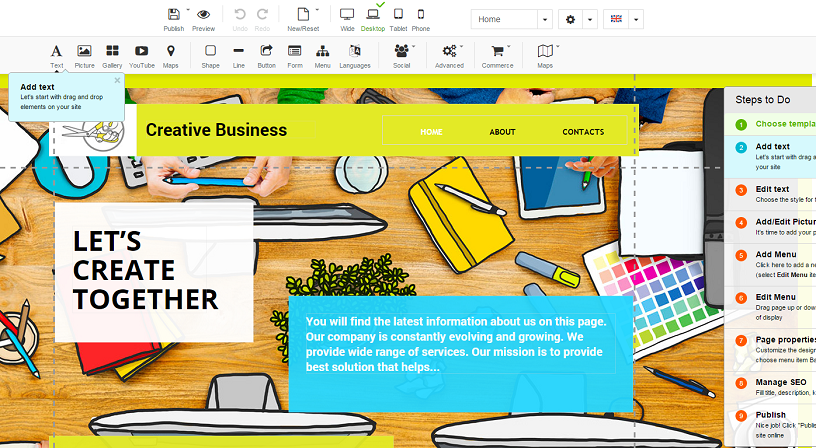
Task: Open step 8 Manage SEO
Action: coord(770,387)
